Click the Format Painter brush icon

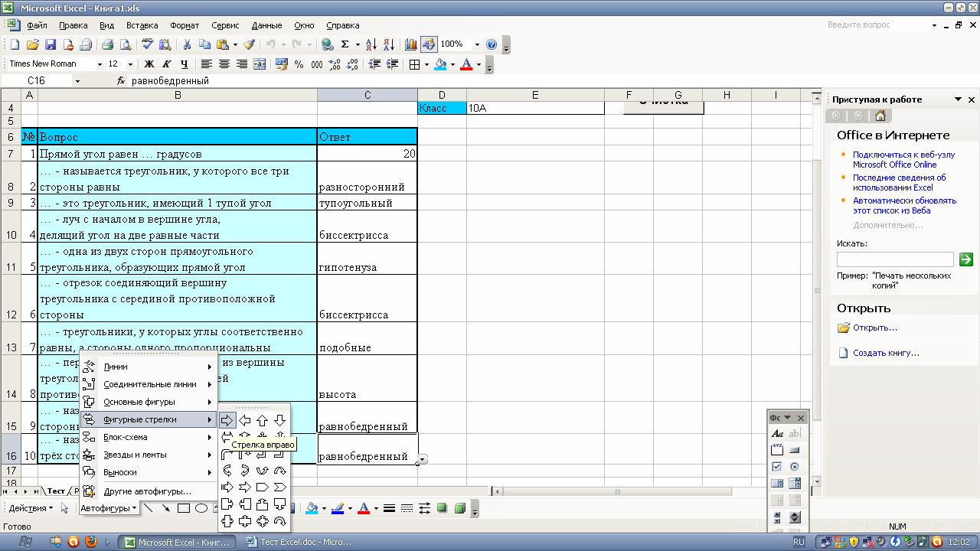[249, 44]
